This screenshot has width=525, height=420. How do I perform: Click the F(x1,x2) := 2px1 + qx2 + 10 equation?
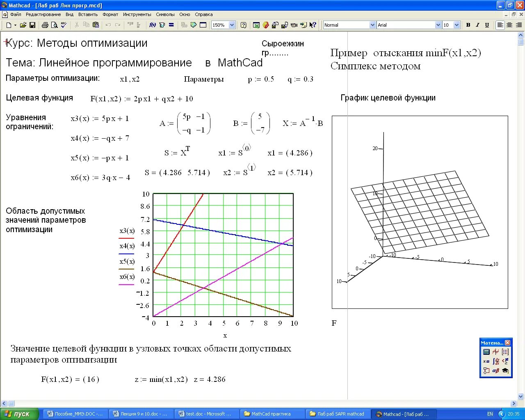coord(142,99)
